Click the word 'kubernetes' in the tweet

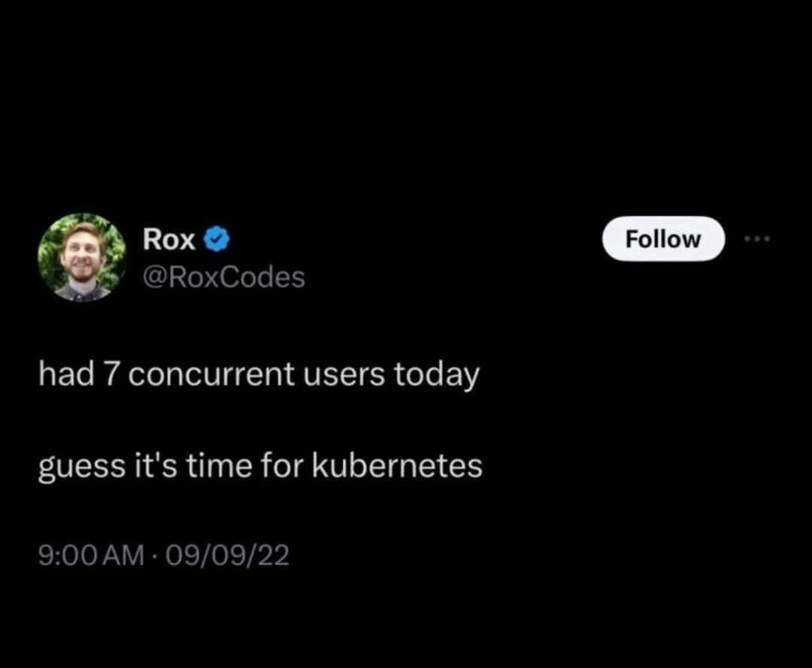pos(396,466)
